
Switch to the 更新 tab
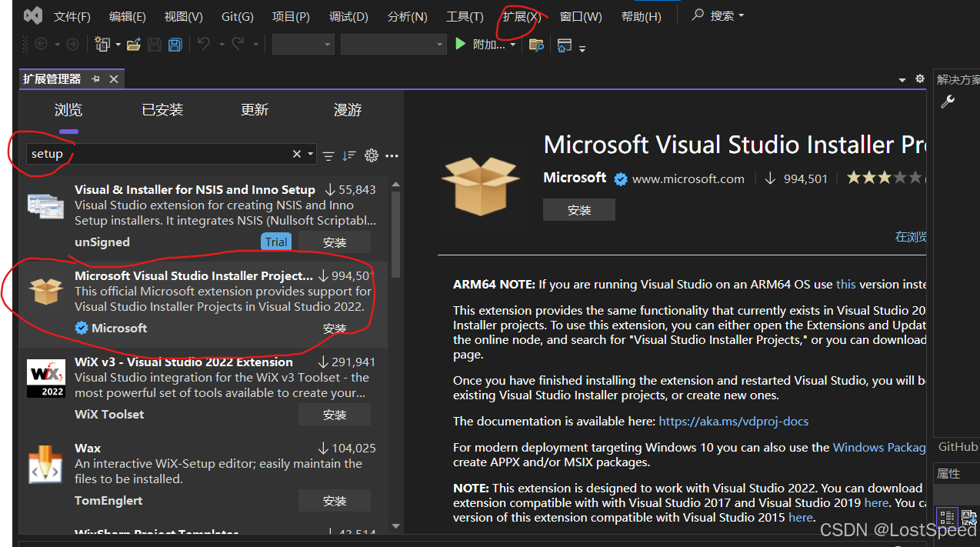[x=255, y=110]
